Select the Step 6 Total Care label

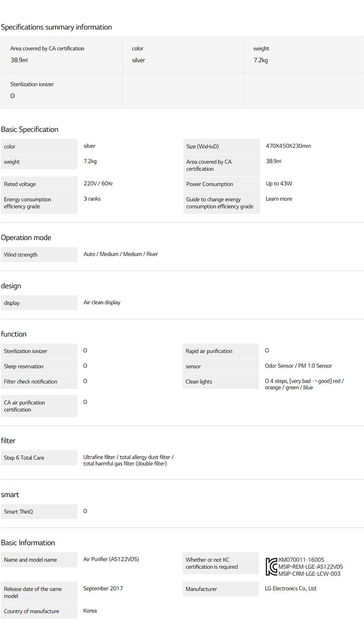39,458
